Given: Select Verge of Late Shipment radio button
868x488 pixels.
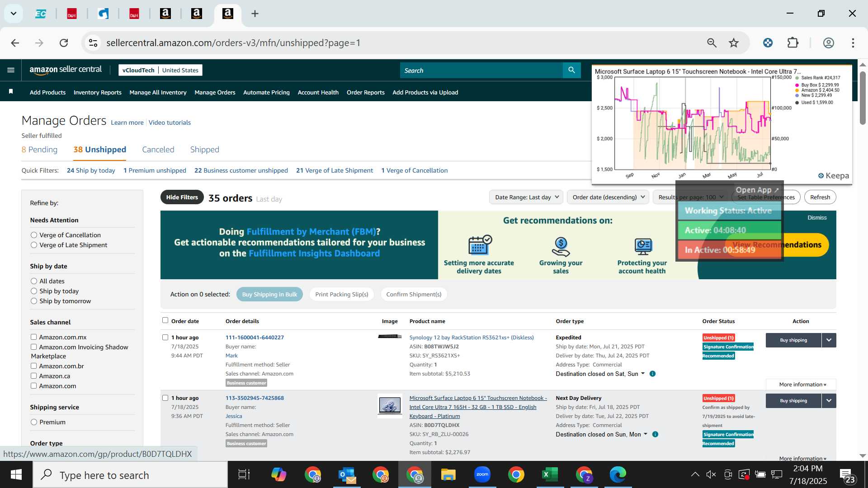Looking at the screenshot, I should 34,245.
